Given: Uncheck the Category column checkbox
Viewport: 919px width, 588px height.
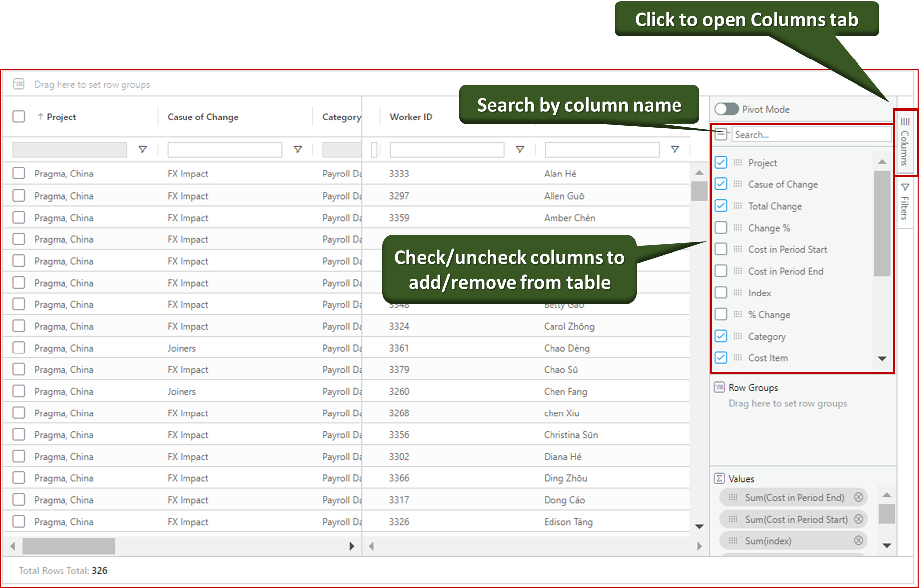Looking at the screenshot, I should pos(721,336).
